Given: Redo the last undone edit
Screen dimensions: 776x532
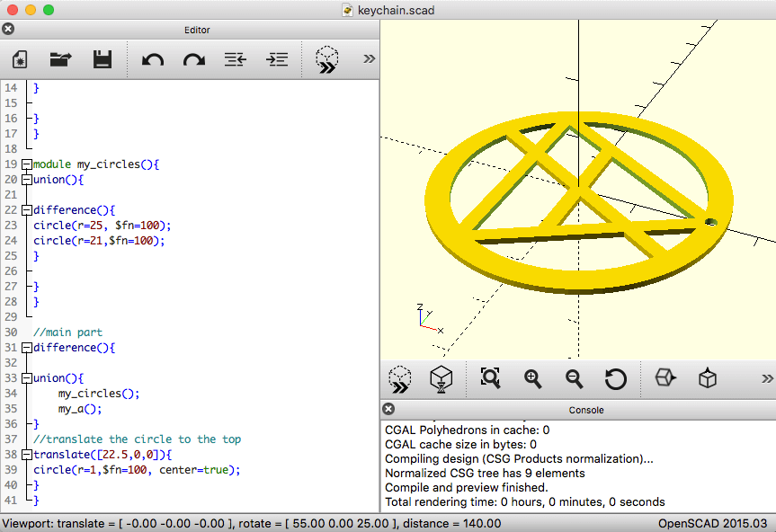Looking at the screenshot, I should click(x=194, y=60).
